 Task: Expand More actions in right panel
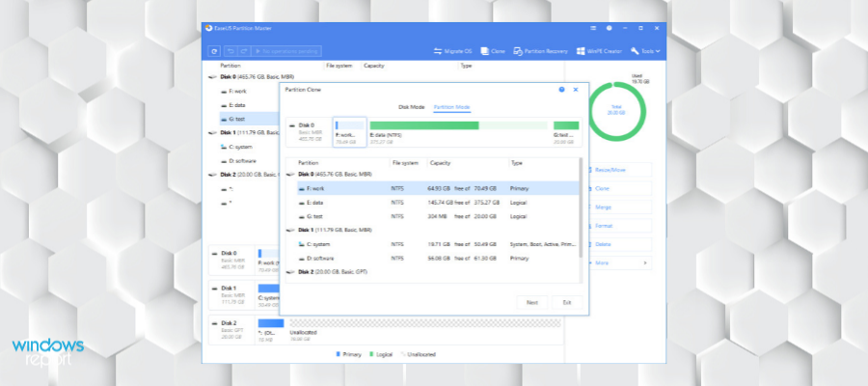click(620, 263)
